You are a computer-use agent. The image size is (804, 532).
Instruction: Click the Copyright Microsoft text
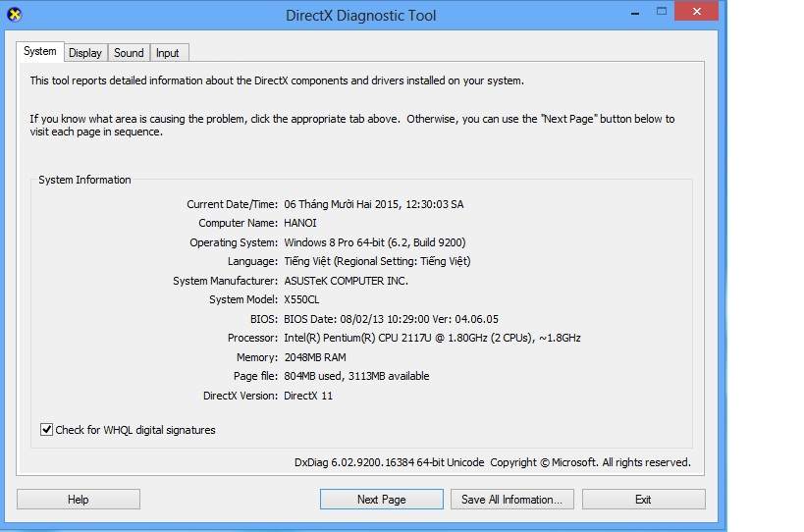(590, 462)
